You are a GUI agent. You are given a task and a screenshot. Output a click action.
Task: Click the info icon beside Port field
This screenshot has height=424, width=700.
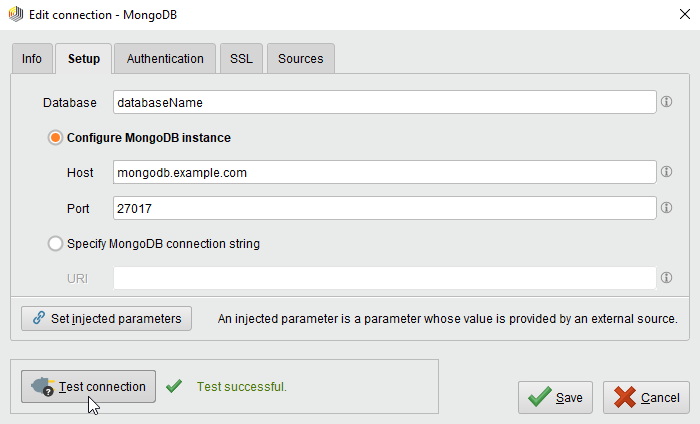click(x=666, y=208)
